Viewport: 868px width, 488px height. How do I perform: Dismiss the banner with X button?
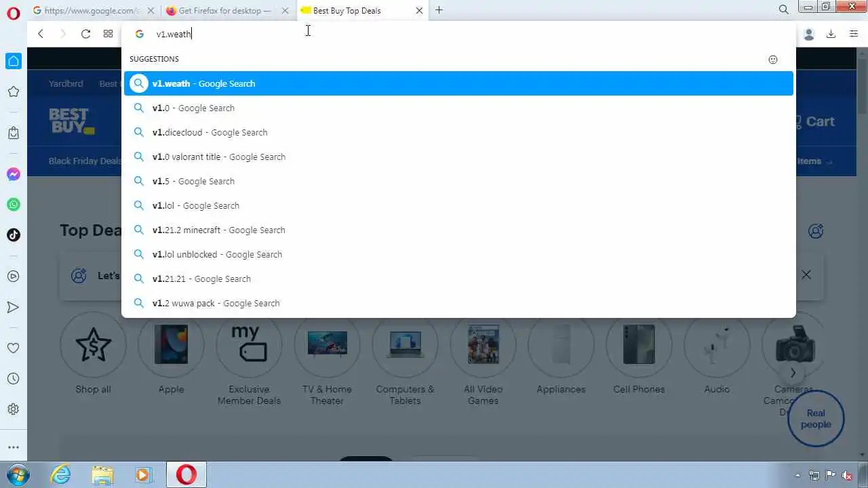click(x=806, y=274)
